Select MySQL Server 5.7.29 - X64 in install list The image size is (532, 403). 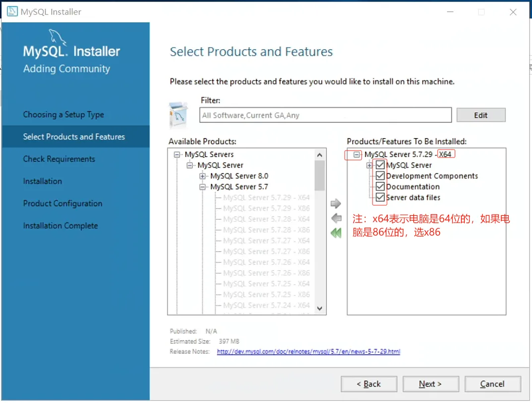[408, 155]
